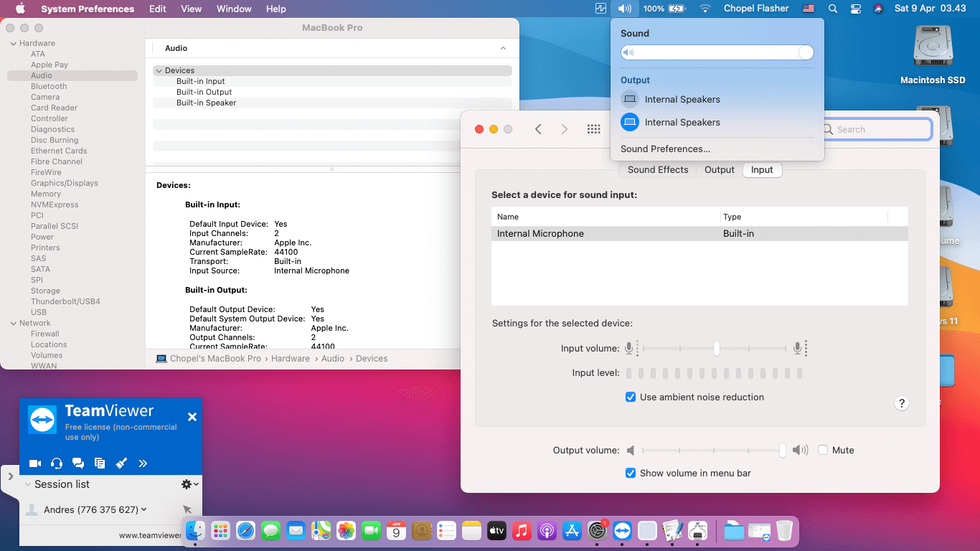Screen dimensions: 980x551
Task: Start video in TeamViewer panel
Action: pos(34,463)
